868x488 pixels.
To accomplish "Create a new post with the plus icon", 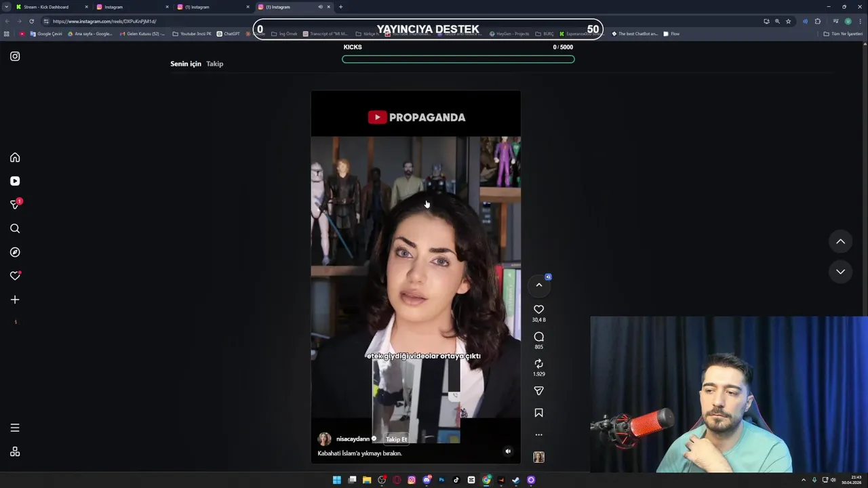I will pos(15,300).
